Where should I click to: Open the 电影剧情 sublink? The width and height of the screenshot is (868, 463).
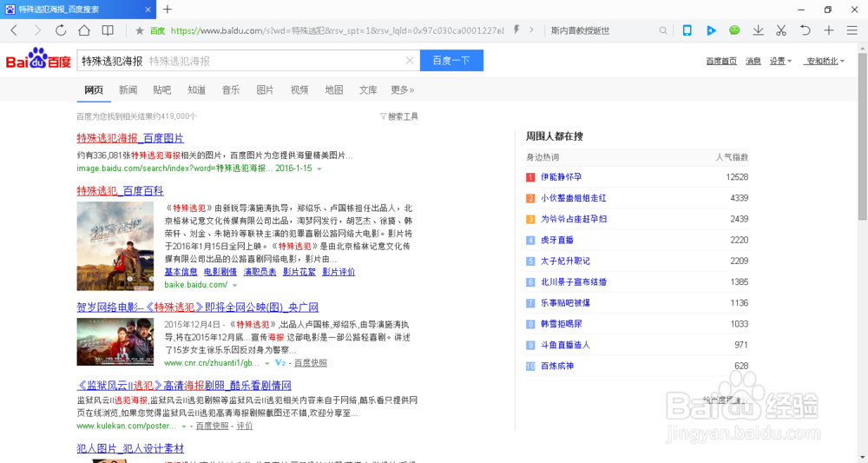(220, 272)
